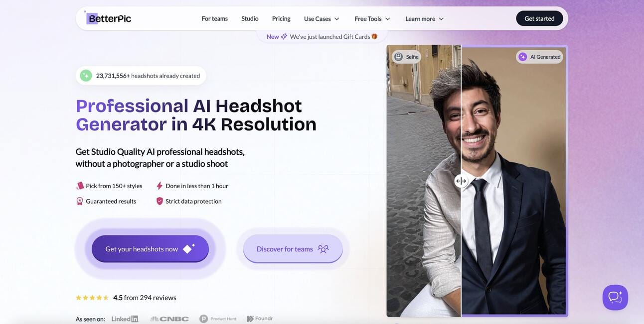The image size is (644, 324).
Task: Click 4.5 from 294 reviews text
Action: tap(145, 298)
